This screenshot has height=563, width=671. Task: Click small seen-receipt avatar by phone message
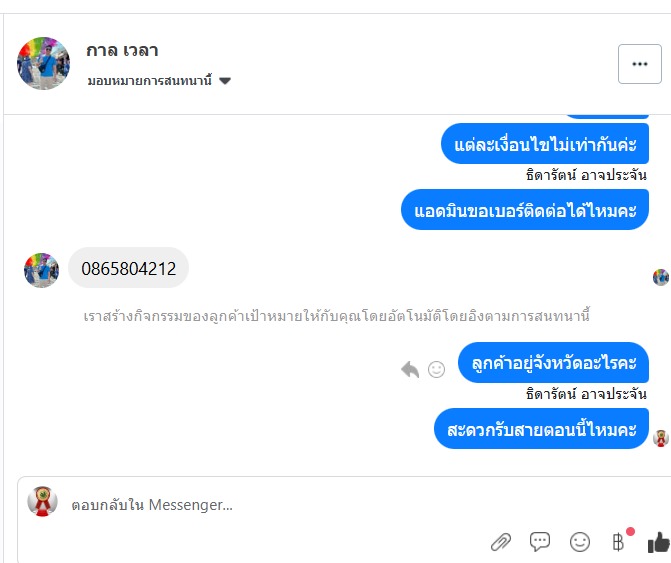click(660, 277)
